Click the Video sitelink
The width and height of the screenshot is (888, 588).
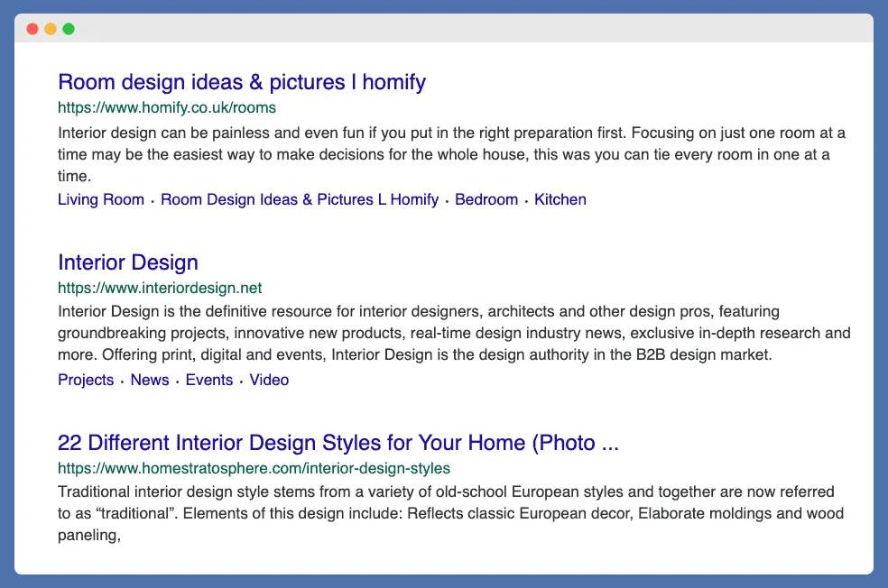tap(269, 380)
